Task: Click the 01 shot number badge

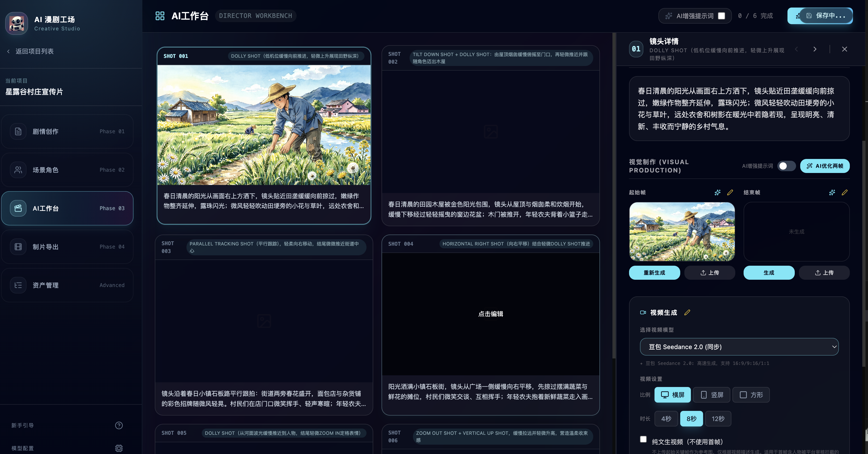Action: pos(636,49)
